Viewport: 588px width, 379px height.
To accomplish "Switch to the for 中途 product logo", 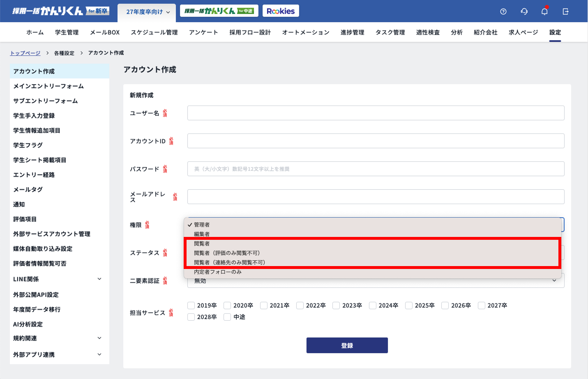I will (219, 11).
